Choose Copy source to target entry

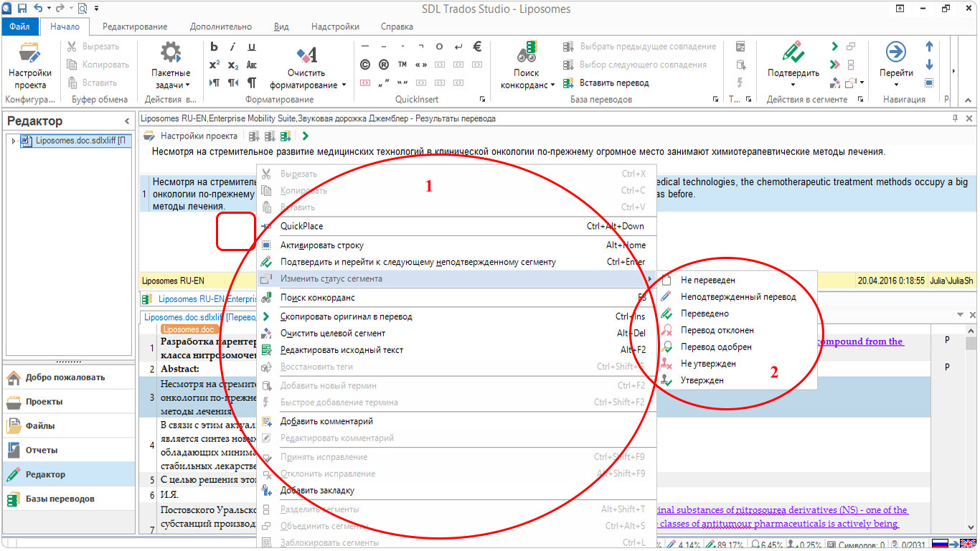coord(456,316)
